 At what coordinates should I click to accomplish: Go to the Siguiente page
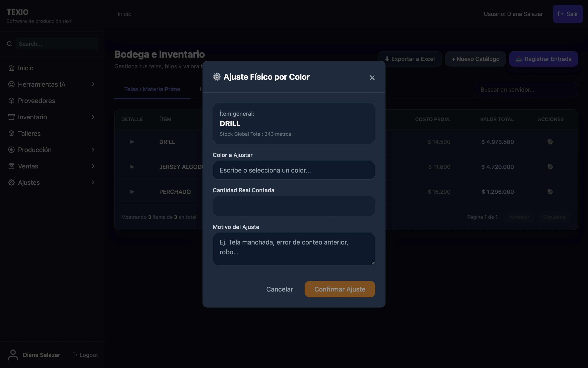click(x=555, y=217)
